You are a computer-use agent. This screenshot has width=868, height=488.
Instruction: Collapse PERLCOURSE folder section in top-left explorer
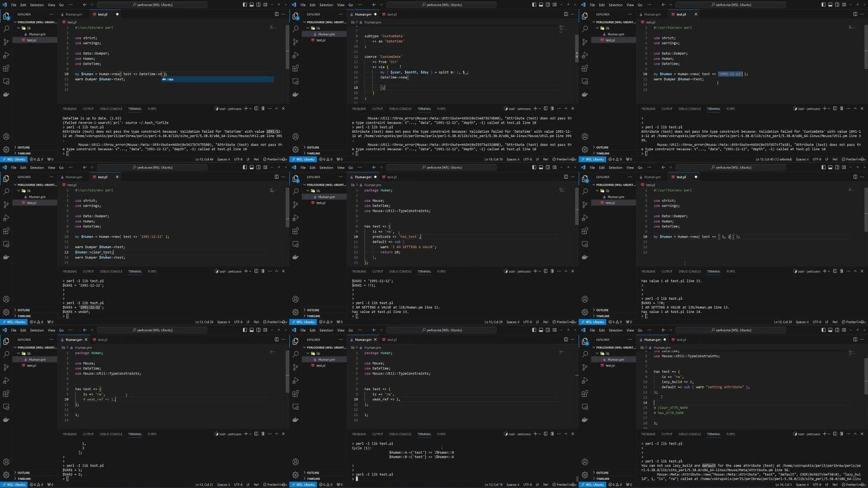[x=35, y=22]
